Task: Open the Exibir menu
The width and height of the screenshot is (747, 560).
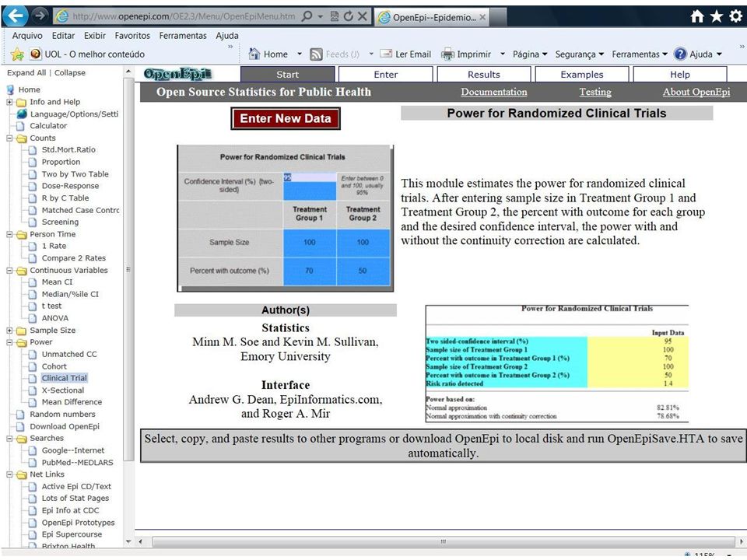Action: [95, 36]
